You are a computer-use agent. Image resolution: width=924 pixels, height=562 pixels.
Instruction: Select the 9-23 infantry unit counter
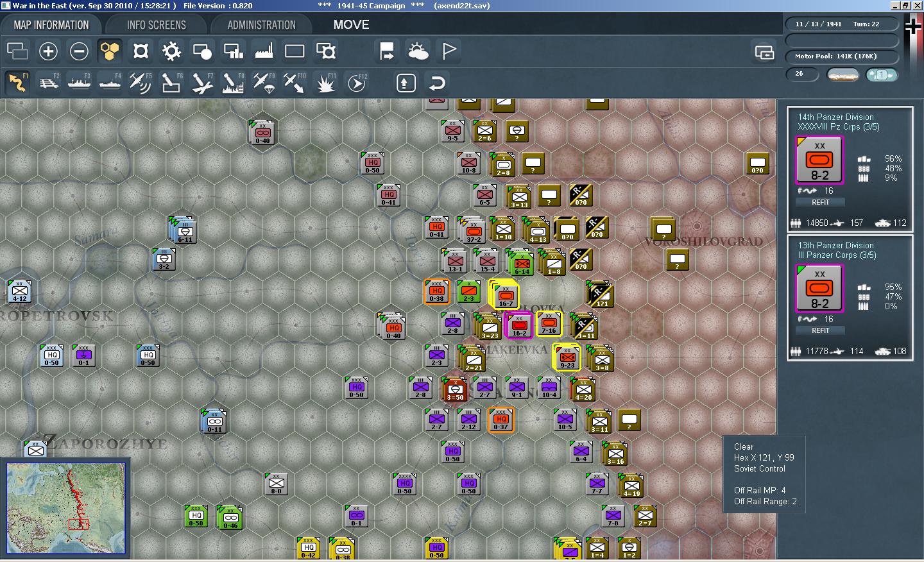pos(567,358)
